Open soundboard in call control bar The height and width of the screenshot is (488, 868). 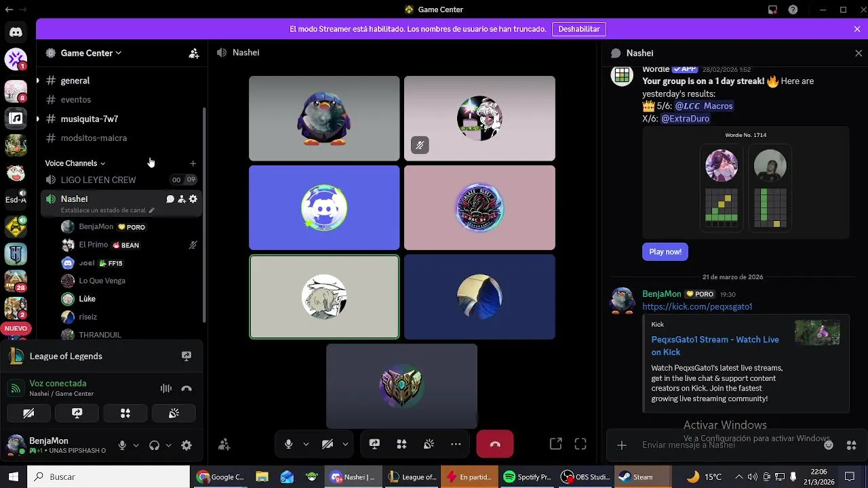(429, 445)
